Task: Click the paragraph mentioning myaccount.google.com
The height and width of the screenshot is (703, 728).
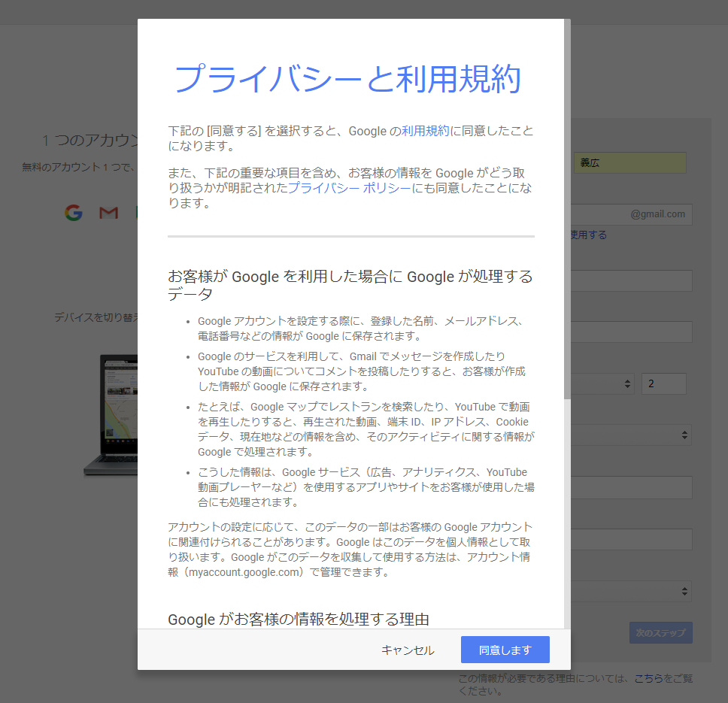Action: [x=350, y=550]
